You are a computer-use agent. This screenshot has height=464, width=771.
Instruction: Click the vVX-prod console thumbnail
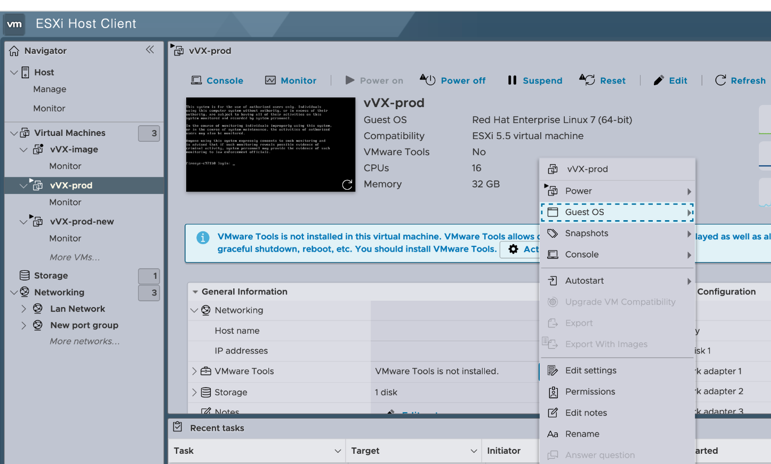270,145
